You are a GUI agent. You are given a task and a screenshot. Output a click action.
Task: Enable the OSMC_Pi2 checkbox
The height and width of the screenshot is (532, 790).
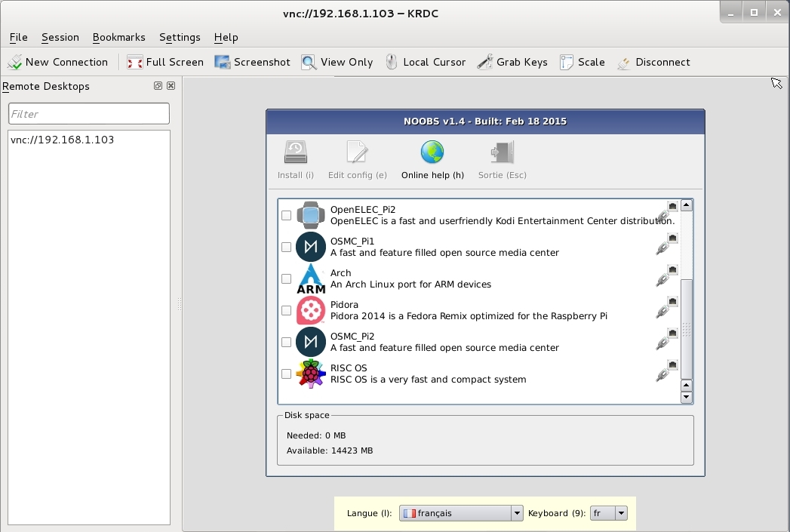tap(286, 343)
